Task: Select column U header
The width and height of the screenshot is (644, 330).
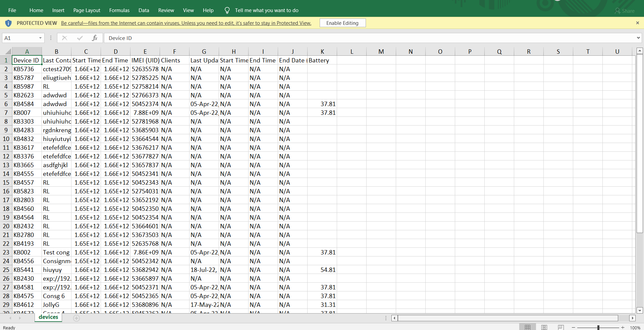Action: coord(617,51)
